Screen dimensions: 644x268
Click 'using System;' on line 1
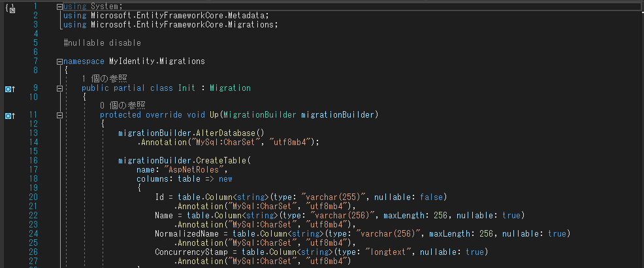[x=93, y=7]
